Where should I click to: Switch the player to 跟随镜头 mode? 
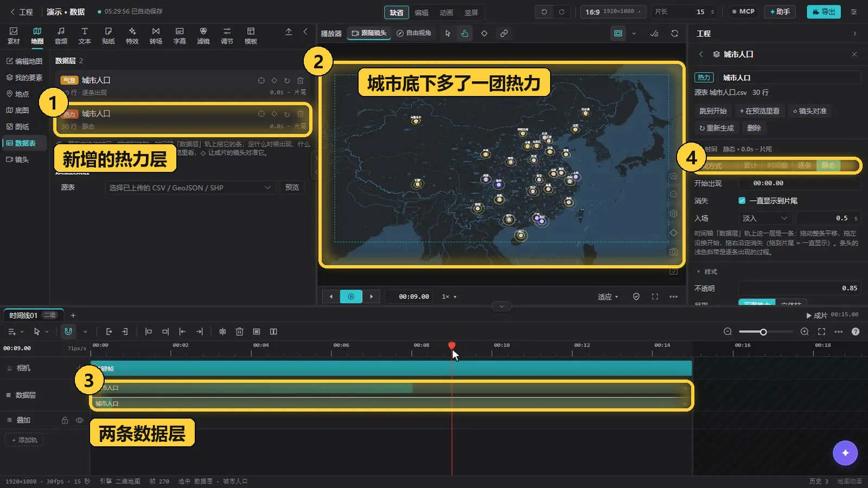pyautogui.click(x=369, y=33)
